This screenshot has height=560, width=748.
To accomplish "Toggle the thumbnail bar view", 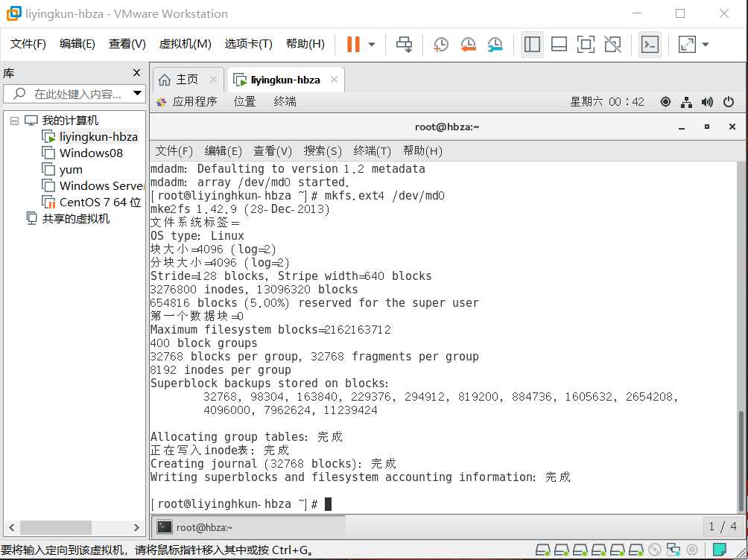I will point(559,45).
